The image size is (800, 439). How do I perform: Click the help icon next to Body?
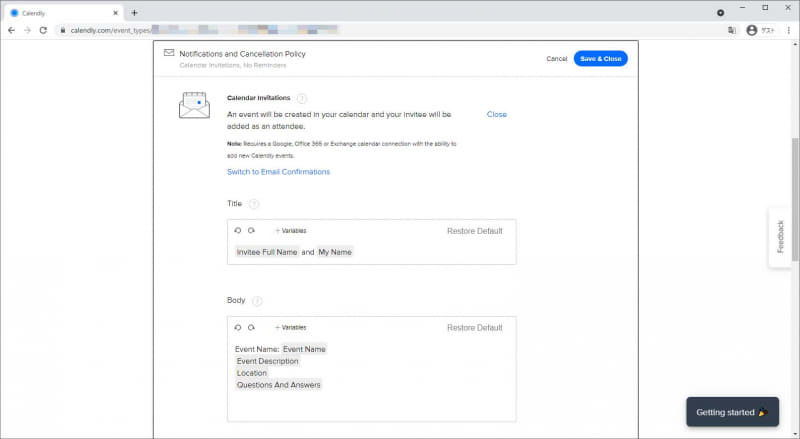click(x=257, y=301)
